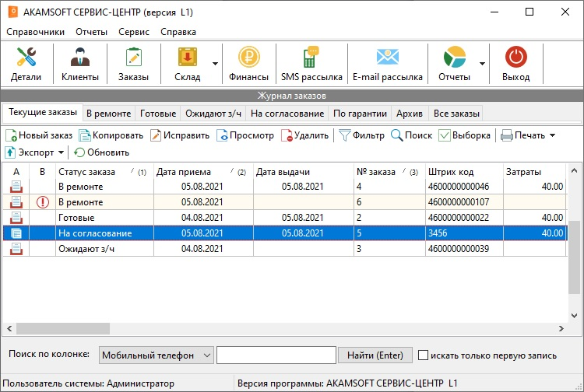Image resolution: width=584 pixels, height=392 pixels.
Task: Expand the Склад dropdown arrow
Action: coord(215,64)
